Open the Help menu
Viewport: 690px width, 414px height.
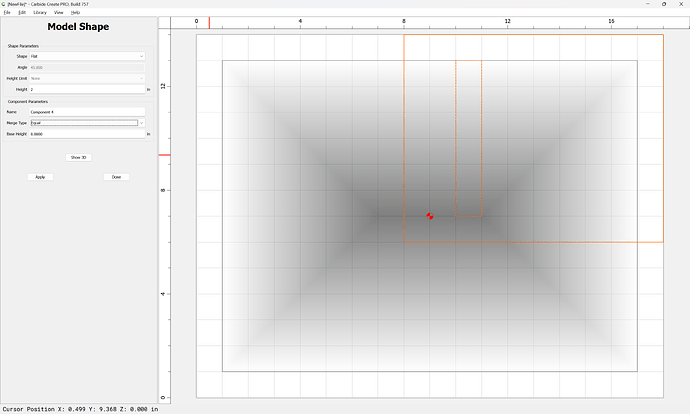[x=75, y=13]
